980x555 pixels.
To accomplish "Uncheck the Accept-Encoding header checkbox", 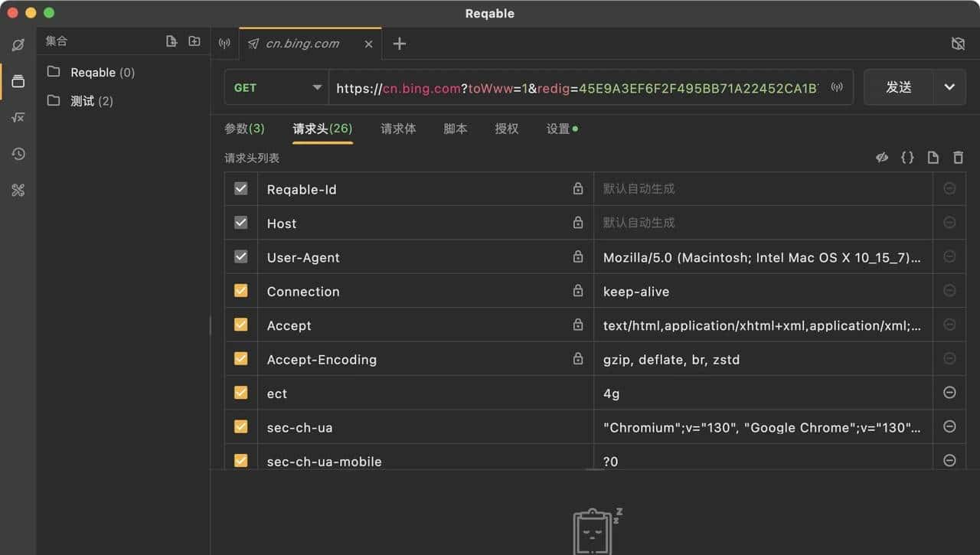I will 241,358.
